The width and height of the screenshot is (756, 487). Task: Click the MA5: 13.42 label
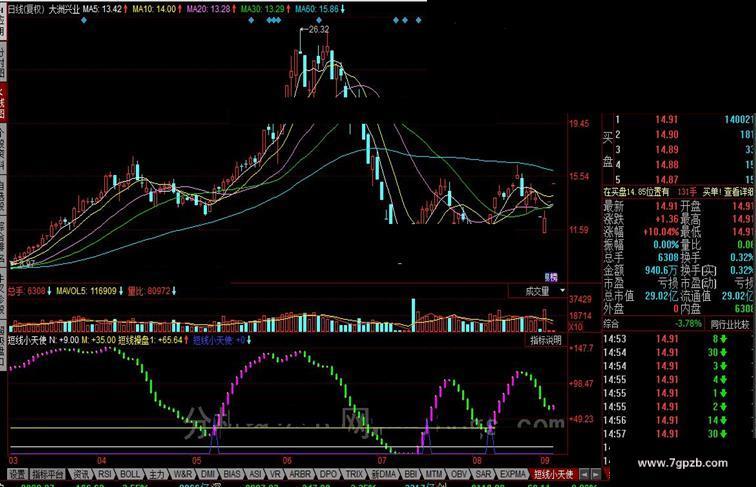[x=102, y=9]
